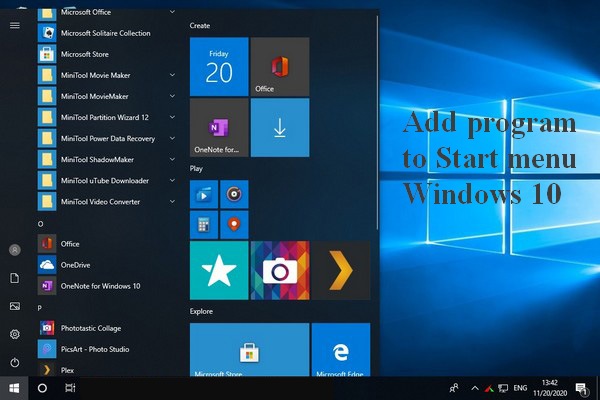This screenshot has width=600, height=400.
Task: Click the Start menu tiles scrollbar
Action: (x=378, y=122)
